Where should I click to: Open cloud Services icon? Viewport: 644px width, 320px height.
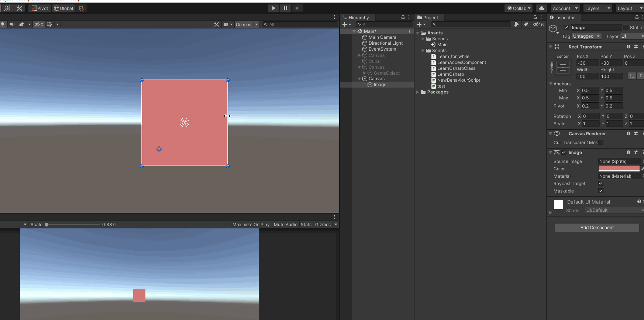click(x=541, y=8)
